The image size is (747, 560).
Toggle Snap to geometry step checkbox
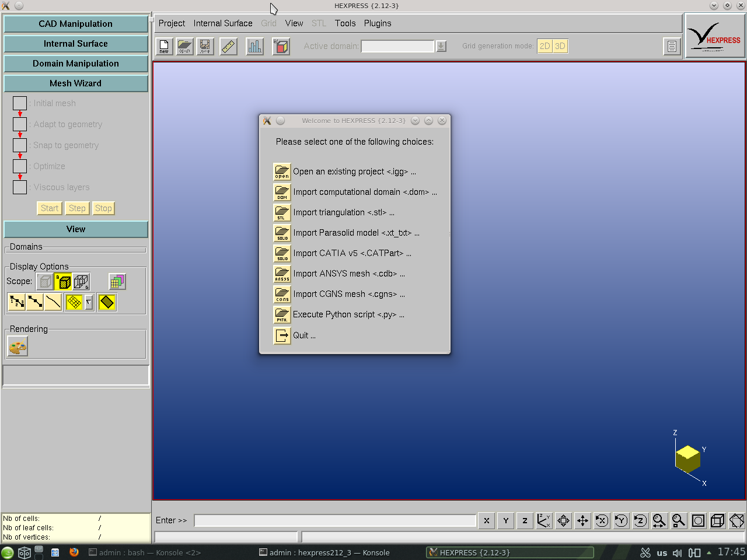pos(20,146)
